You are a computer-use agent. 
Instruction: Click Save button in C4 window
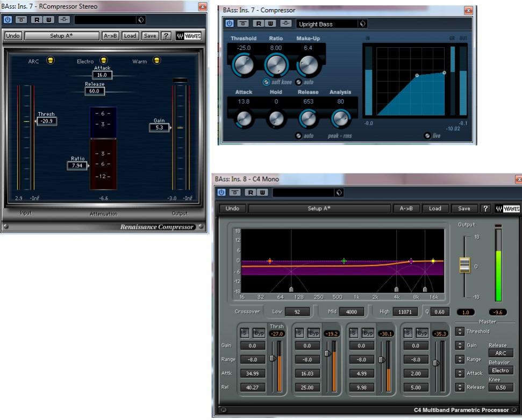click(464, 208)
